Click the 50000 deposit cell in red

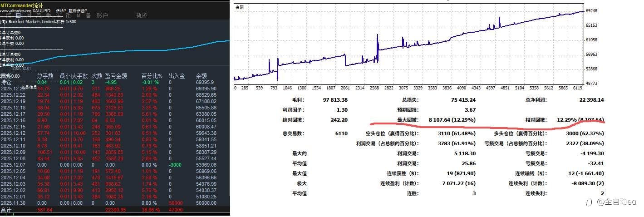pos(176,203)
